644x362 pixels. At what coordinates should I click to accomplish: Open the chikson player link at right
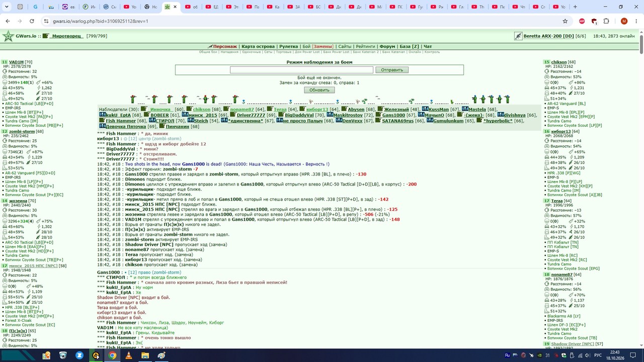pos(559,62)
